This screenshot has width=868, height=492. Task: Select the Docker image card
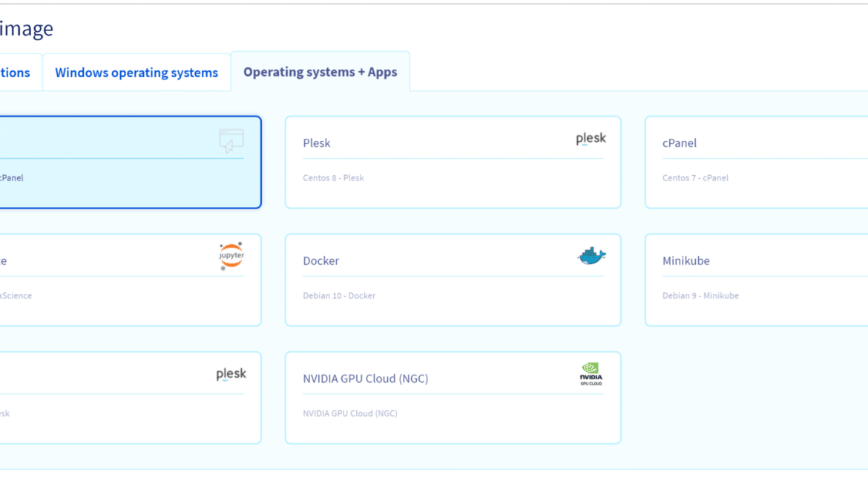coord(453,280)
